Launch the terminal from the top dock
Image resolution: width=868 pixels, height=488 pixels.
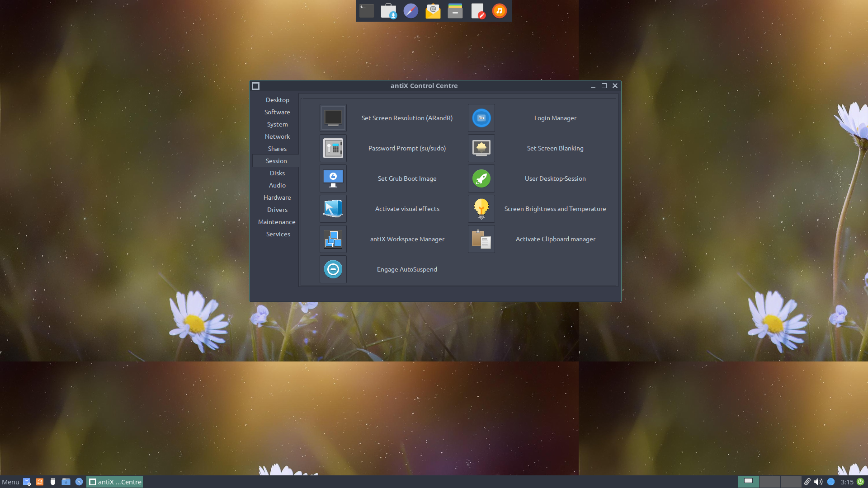coord(366,11)
